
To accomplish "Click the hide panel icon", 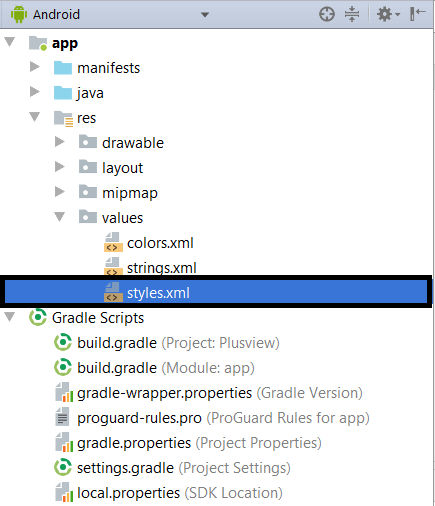I will (418, 14).
